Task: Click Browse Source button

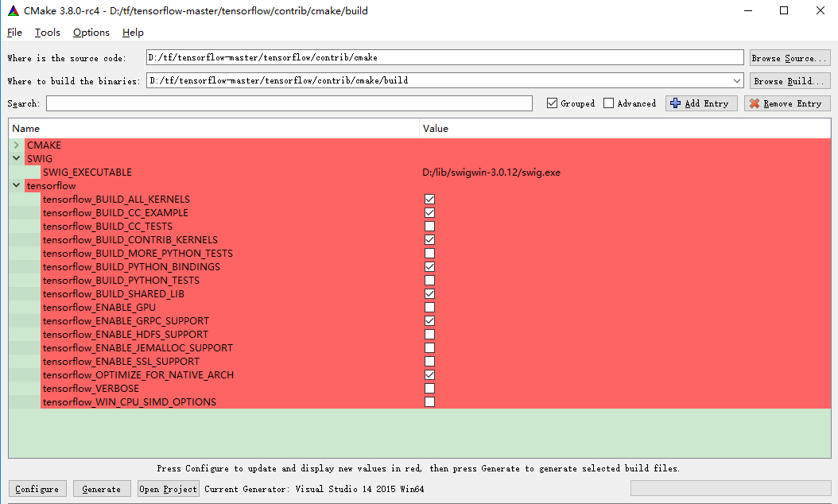Action: click(790, 58)
